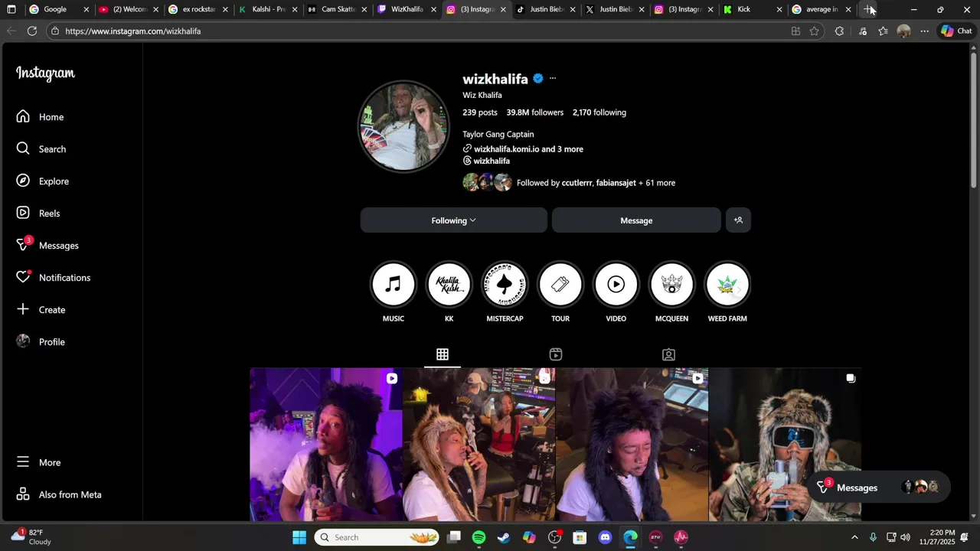
Task: Open Discord from the taskbar
Action: tap(606, 537)
